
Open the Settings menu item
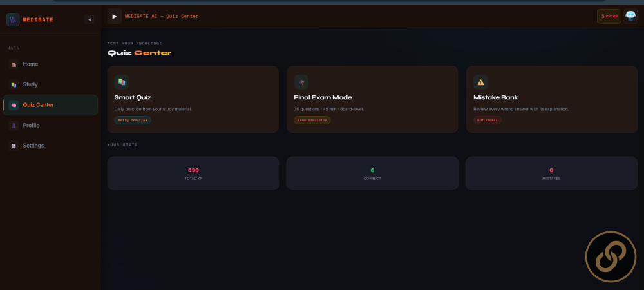(x=50, y=146)
